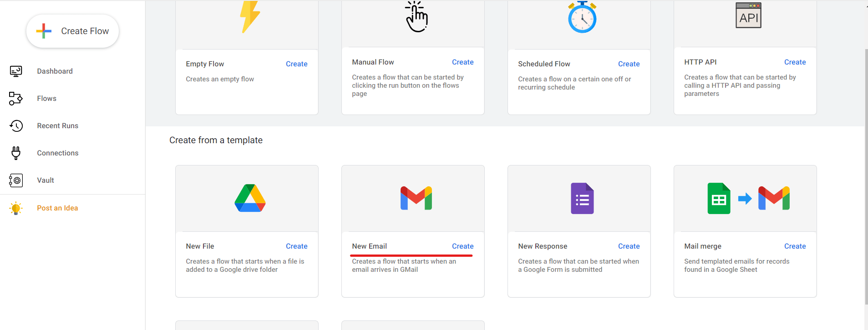Image resolution: width=868 pixels, height=330 pixels.
Task: Click the colorful plus icon in Create Flow
Action: (44, 31)
